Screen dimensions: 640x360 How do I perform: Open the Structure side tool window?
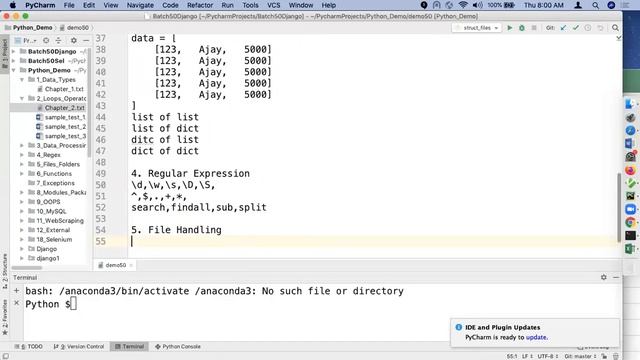5,271
